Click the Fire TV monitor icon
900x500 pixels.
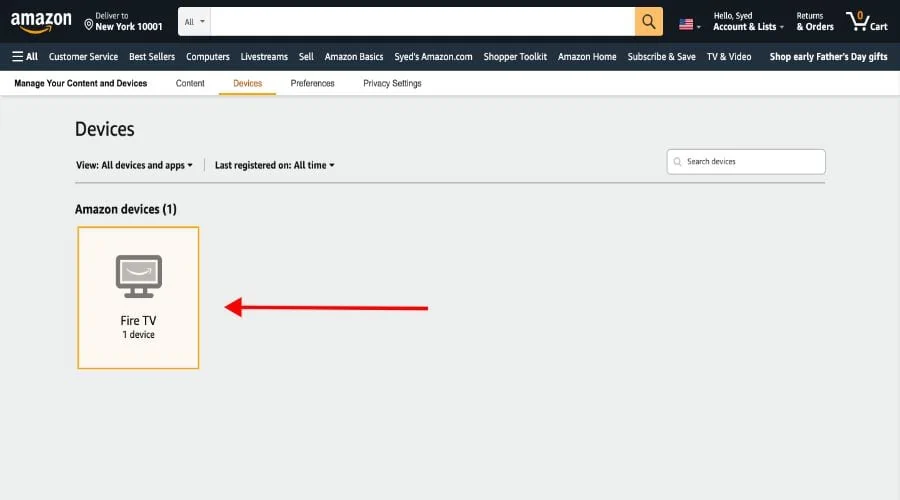138,276
